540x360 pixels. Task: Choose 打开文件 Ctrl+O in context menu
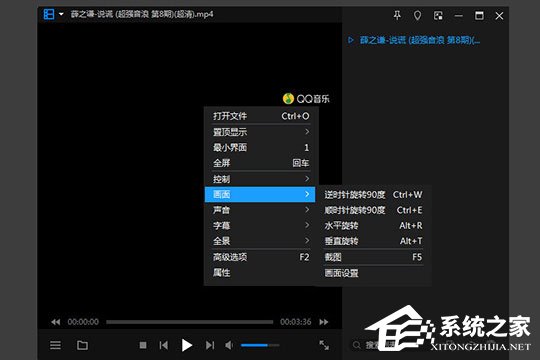(x=261, y=116)
